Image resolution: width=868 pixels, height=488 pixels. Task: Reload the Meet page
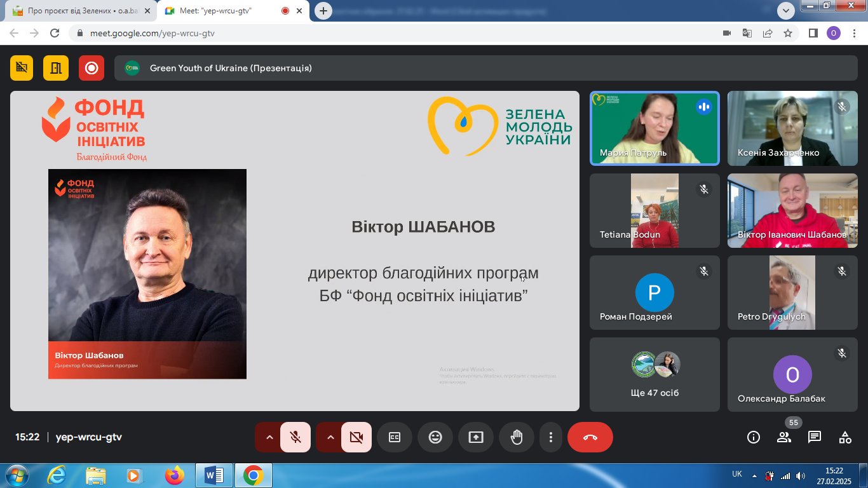55,33
